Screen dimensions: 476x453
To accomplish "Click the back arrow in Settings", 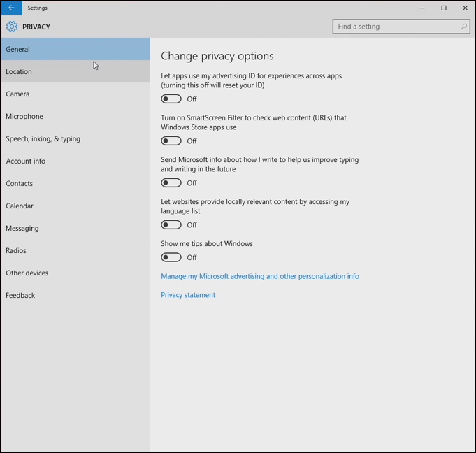I will tap(11, 8).
